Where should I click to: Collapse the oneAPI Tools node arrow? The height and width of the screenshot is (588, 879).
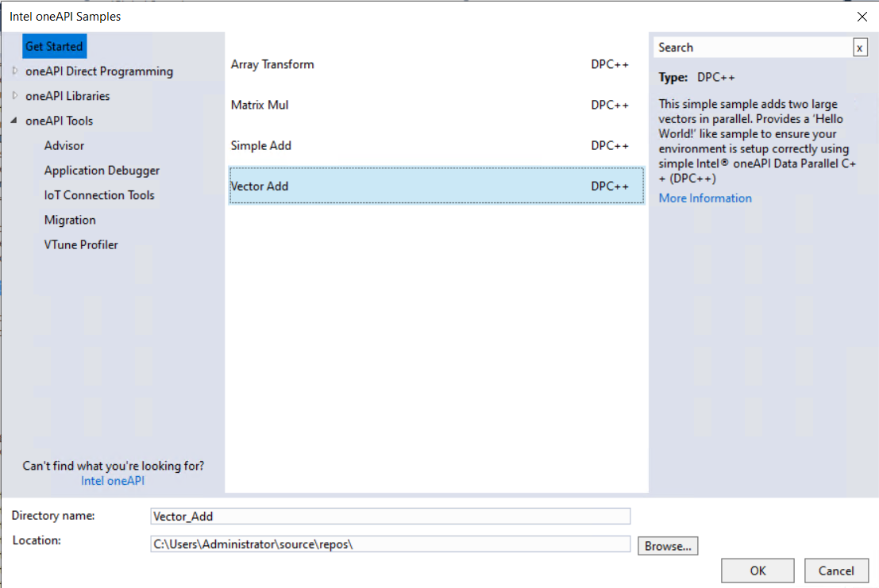pyautogui.click(x=14, y=121)
